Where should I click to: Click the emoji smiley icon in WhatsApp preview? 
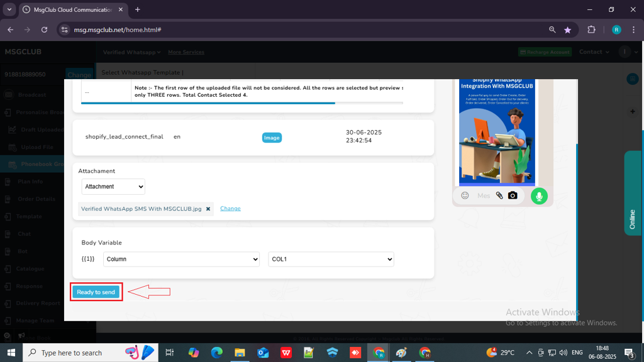point(465,196)
